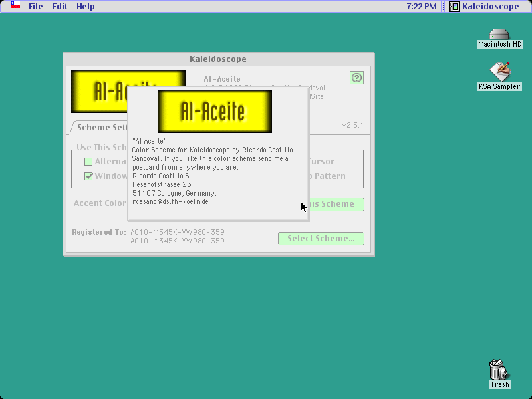
Task: Click the Al-Aceite popup banner image
Action: click(x=215, y=112)
